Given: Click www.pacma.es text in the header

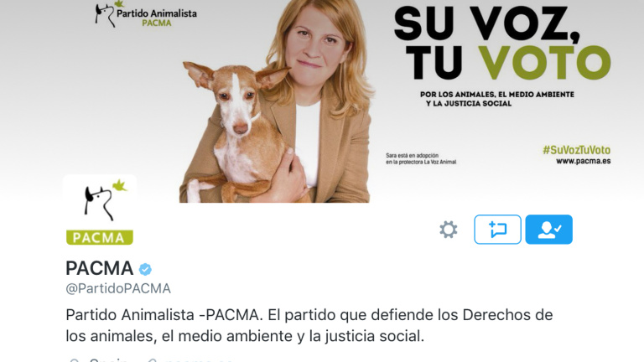Looking at the screenshot, I should [x=584, y=161].
